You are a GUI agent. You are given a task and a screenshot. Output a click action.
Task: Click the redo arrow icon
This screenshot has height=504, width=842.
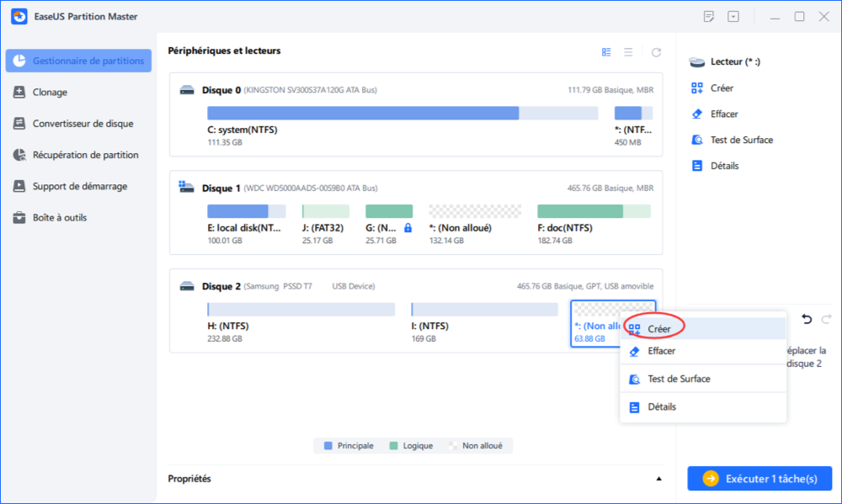click(x=826, y=319)
